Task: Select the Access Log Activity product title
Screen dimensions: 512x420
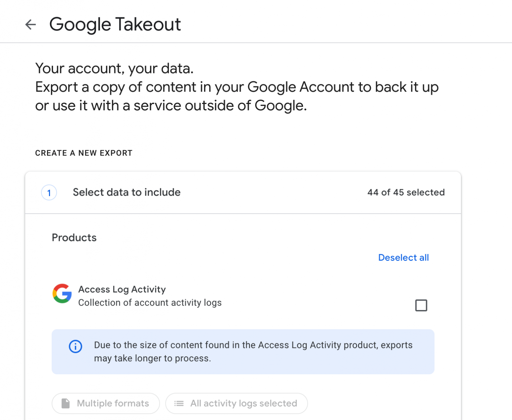Action: [x=122, y=289]
